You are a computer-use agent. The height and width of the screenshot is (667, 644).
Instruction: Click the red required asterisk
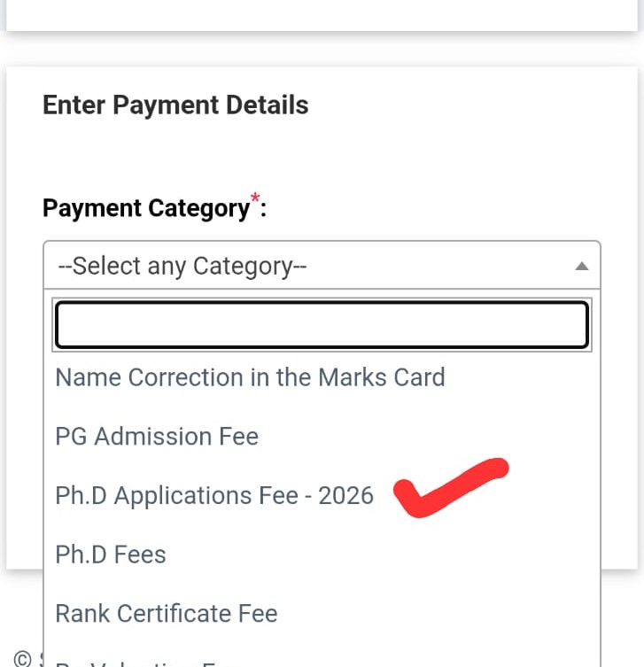click(257, 198)
